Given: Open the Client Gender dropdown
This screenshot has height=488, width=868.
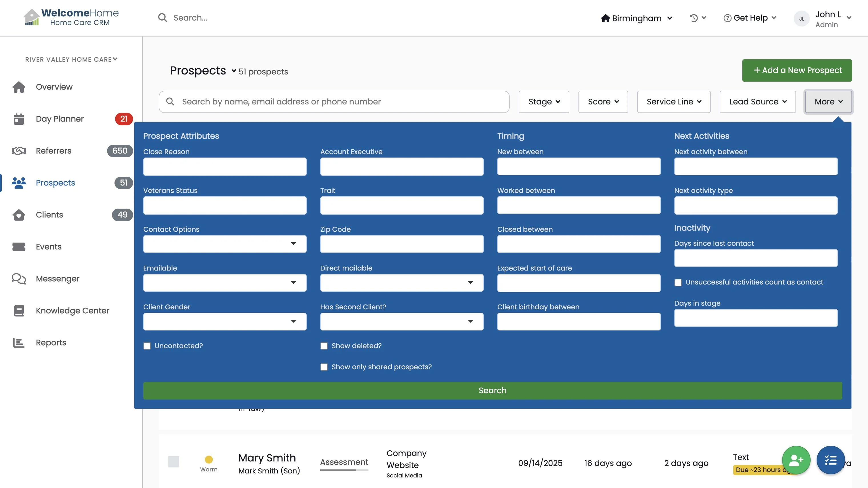Looking at the screenshot, I should [225, 322].
